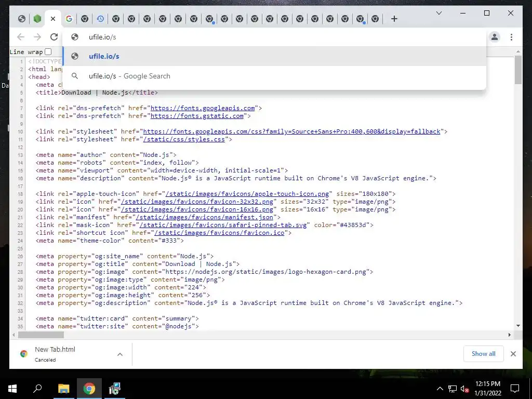Open the https://fonts.googleapis.com dns-prefetch link
The width and height of the screenshot is (532, 399).
(x=203, y=108)
